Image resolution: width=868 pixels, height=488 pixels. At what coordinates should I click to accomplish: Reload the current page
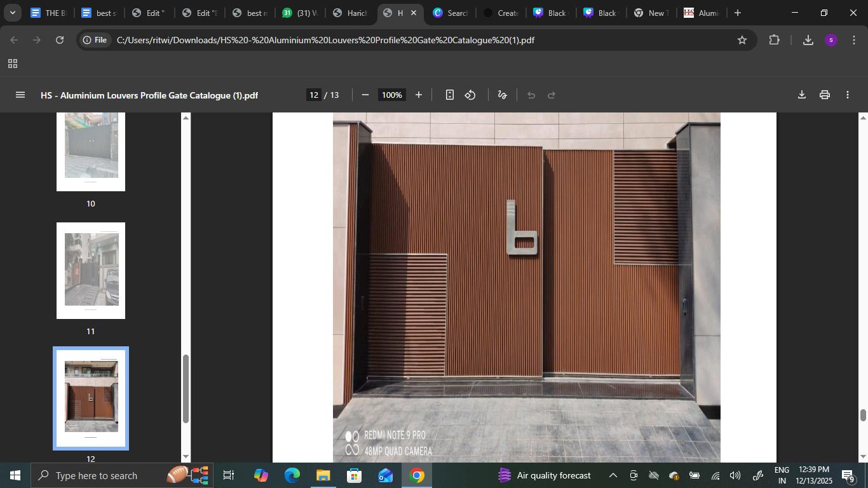60,40
